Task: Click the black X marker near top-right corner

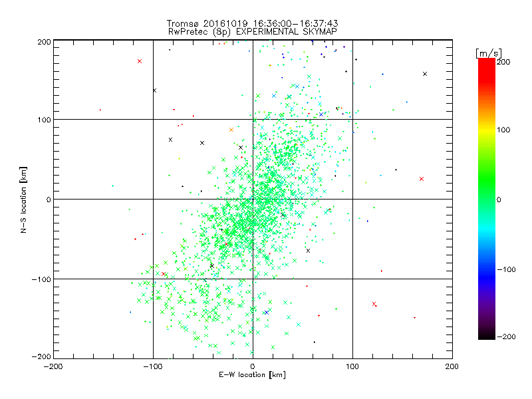Action: (x=425, y=74)
